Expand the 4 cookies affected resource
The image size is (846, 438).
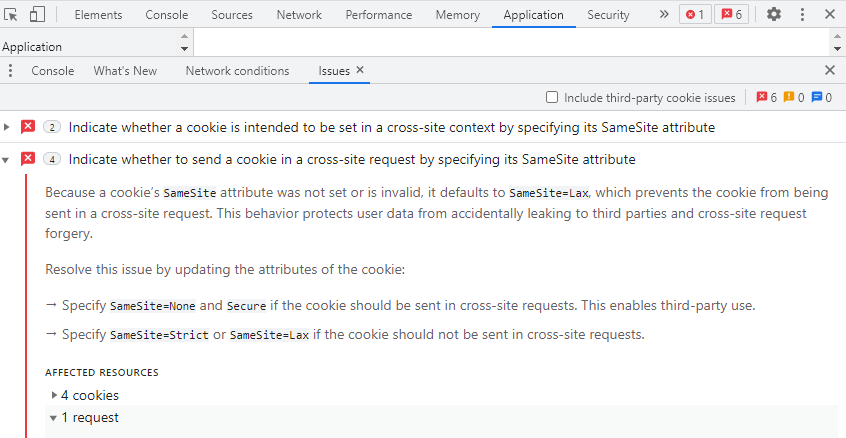coord(54,395)
